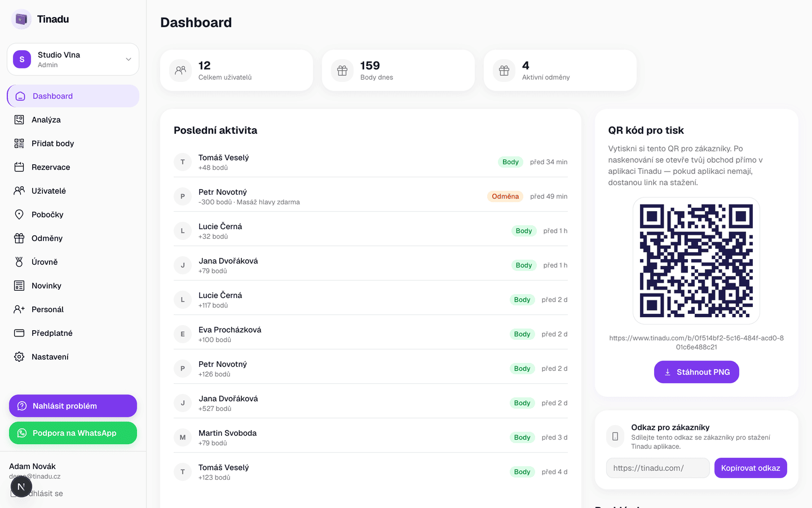Click the round black N badge
Screen dimensions: 812x508
coord(21,487)
